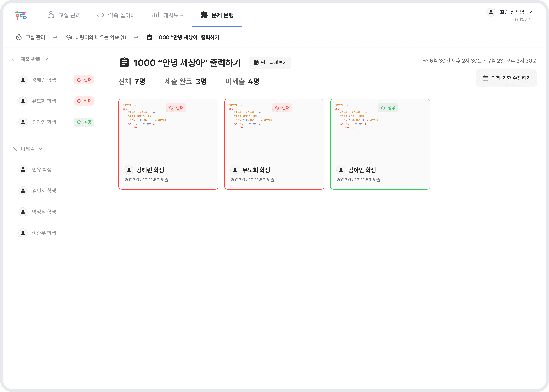Open 강해린 학생's failed submission card

[168, 144]
